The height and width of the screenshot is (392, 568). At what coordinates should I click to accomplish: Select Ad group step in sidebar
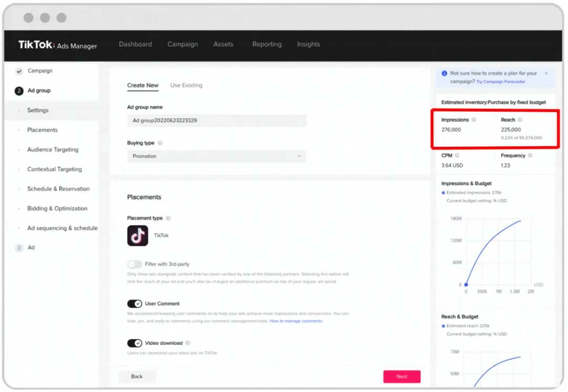[x=39, y=91]
